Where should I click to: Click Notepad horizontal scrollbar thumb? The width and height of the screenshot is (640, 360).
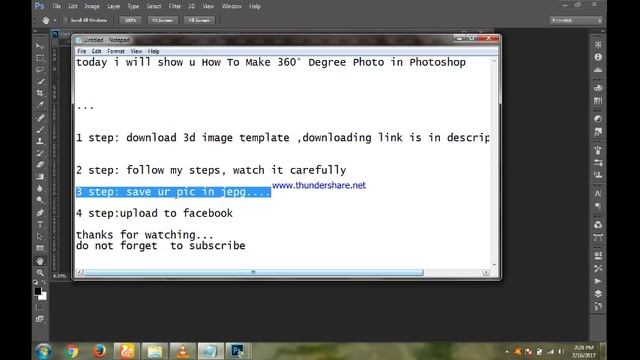tap(253, 272)
